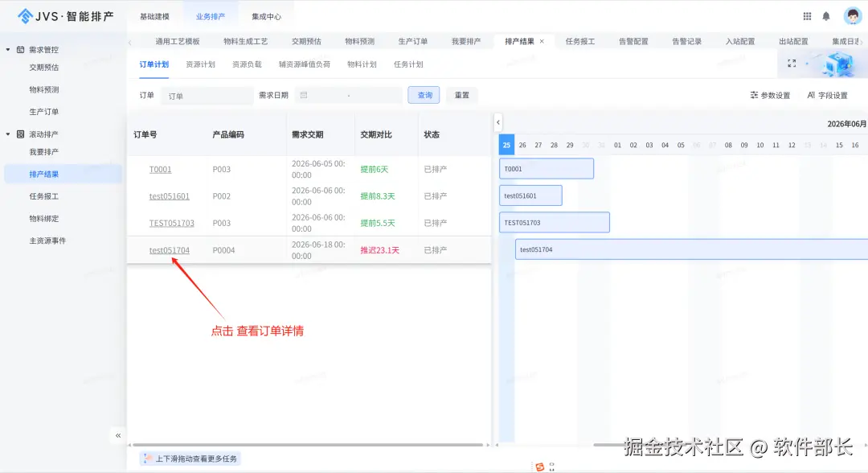This screenshot has width=868, height=473.
Task: Open the 需求日期 date range field
Action: [x=349, y=95]
